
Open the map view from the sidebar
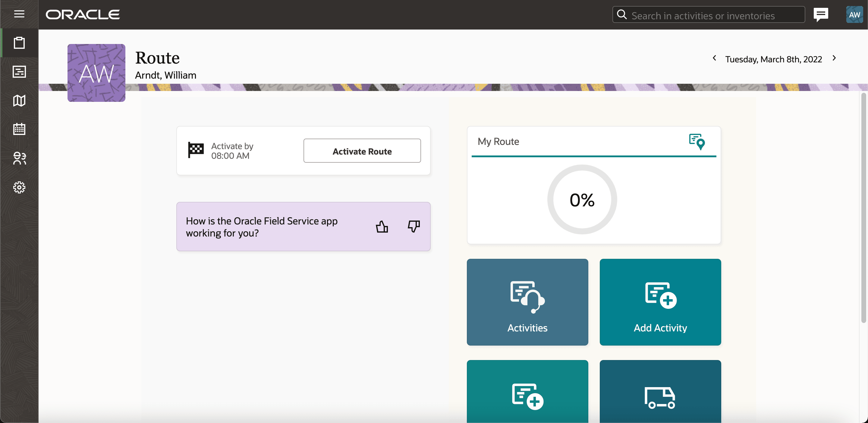coord(19,101)
